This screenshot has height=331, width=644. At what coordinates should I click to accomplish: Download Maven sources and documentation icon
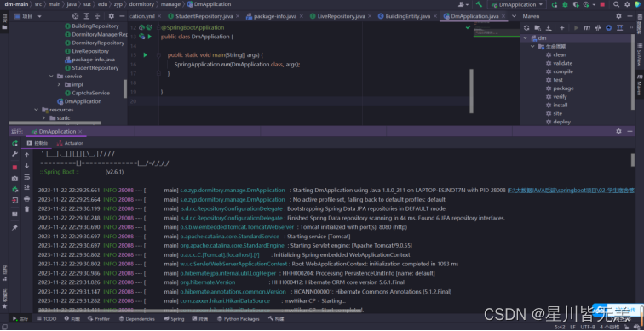pos(549,28)
